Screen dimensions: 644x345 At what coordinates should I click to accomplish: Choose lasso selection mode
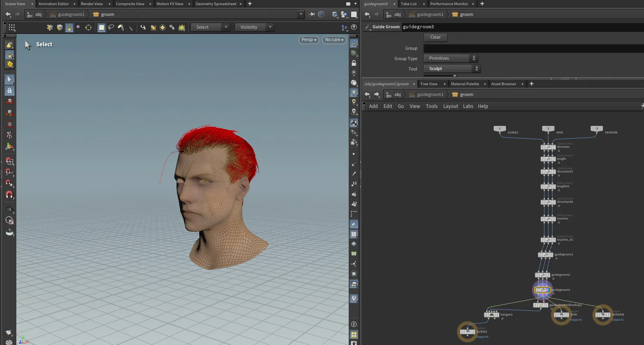tap(111, 27)
